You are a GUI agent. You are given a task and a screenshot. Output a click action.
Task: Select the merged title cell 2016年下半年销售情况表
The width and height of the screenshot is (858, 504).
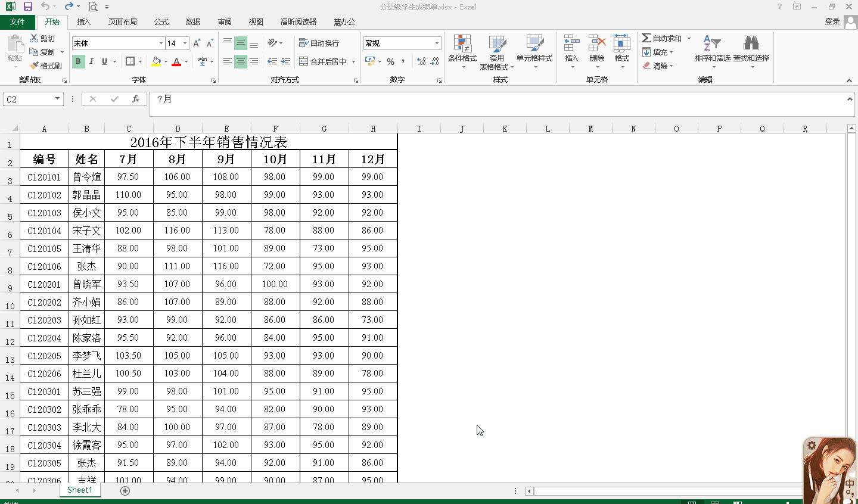tap(209, 142)
